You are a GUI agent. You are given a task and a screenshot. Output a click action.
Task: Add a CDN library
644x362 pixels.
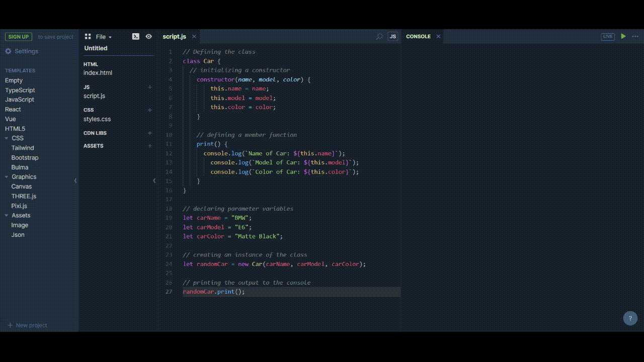pos(150,133)
